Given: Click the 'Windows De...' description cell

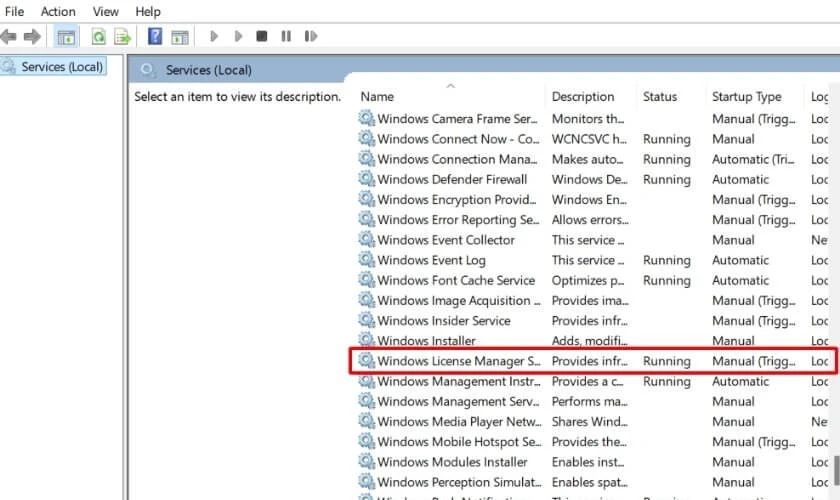Looking at the screenshot, I should pyautogui.click(x=589, y=179).
